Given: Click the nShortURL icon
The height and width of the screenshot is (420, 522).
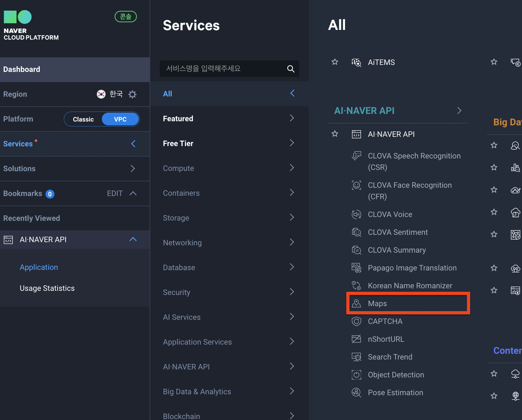Looking at the screenshot, I should [x=356, y=339].
